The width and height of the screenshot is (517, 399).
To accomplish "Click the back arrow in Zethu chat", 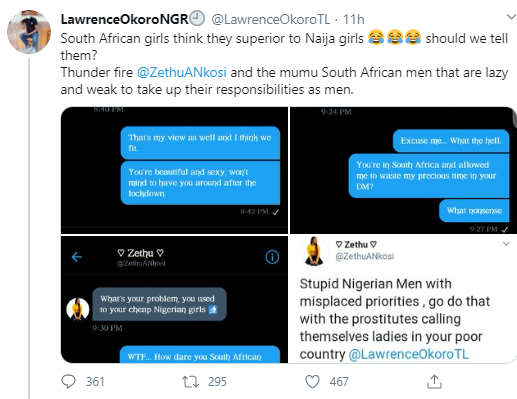I will [x=77, y=257].
